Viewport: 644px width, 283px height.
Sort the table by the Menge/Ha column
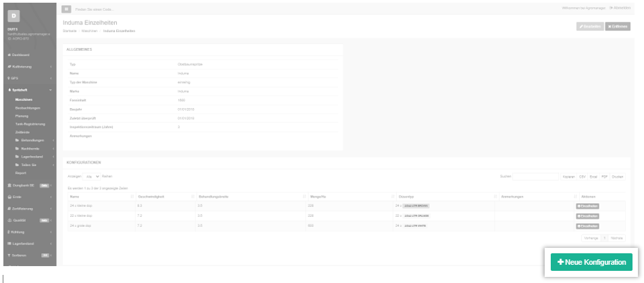[x=349, y=197]
